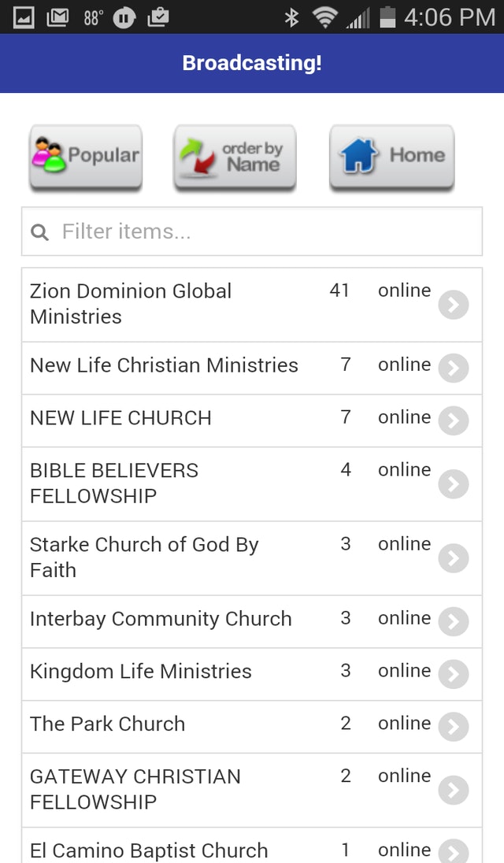
Task: Tap online indicator for Interbay Community Church
Action: tap(403, 619)
